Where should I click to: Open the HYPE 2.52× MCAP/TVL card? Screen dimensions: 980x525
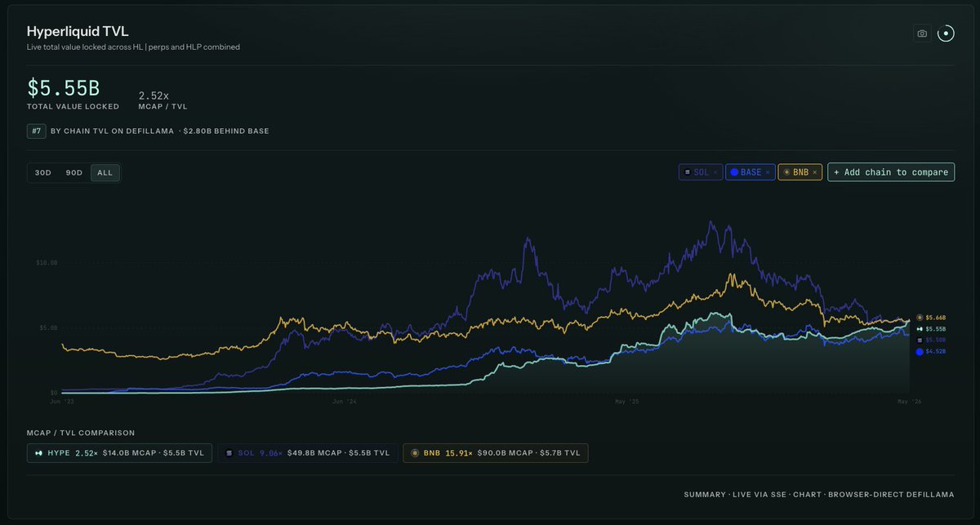click(120, 452)
